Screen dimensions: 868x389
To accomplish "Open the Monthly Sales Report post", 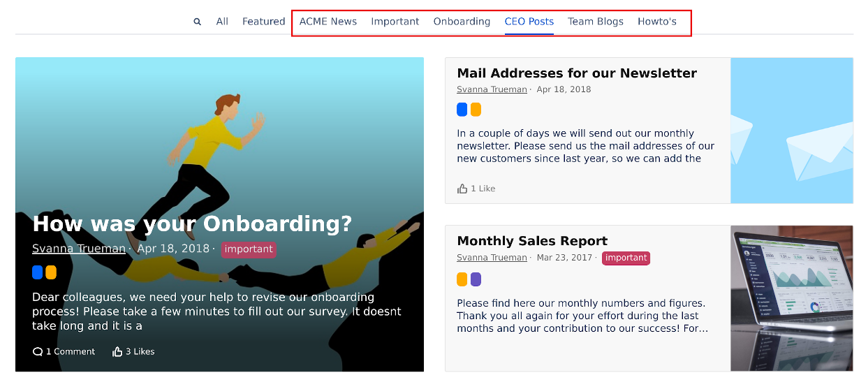I will click(x=532, y=241).
